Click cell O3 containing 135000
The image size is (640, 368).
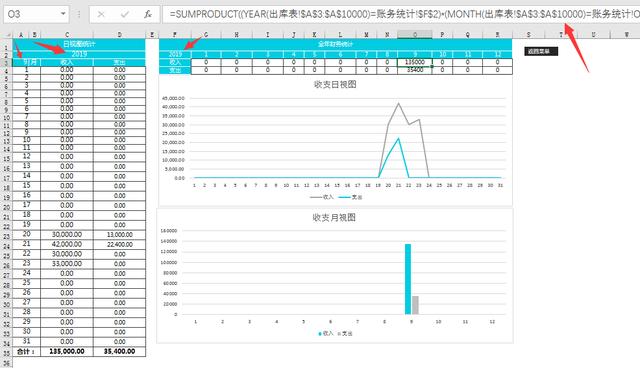[415, 62]
